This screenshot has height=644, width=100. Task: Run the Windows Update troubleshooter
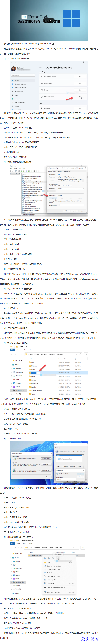click(80, 97)
